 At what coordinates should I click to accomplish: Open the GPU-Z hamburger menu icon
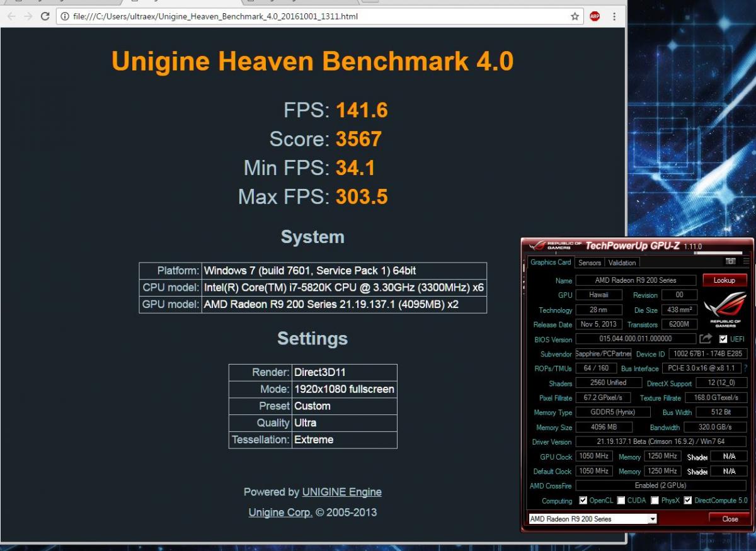746,261
